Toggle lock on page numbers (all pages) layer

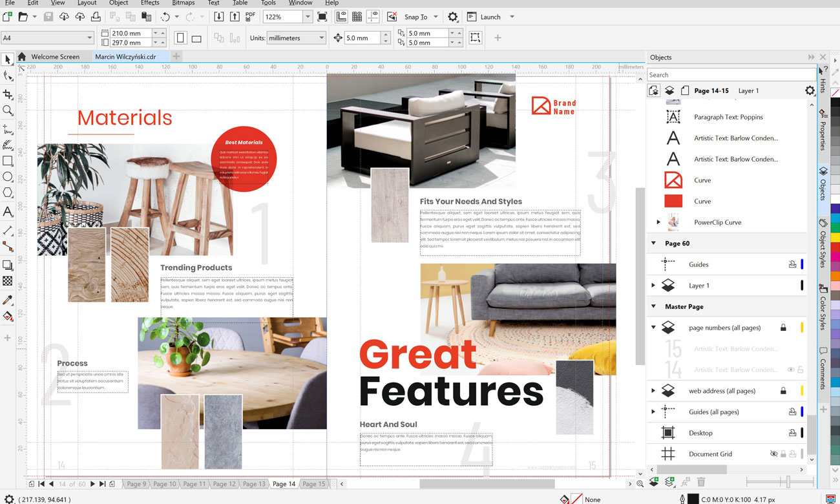(x=783, y=328)
